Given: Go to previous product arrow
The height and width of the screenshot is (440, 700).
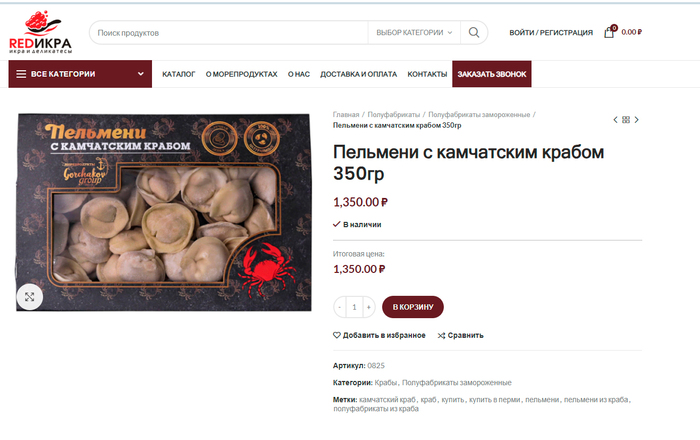Looking at the screenshot, I should (615, 120).
